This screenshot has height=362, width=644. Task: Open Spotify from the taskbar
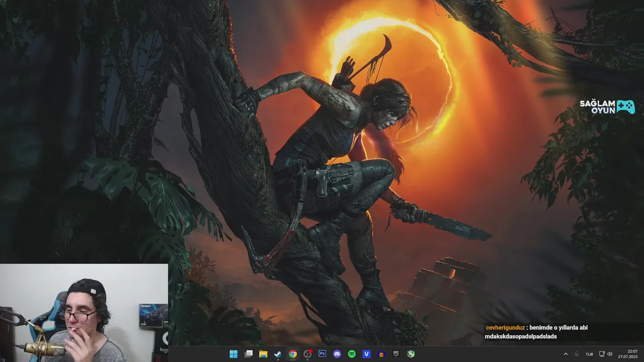point(352,354)
